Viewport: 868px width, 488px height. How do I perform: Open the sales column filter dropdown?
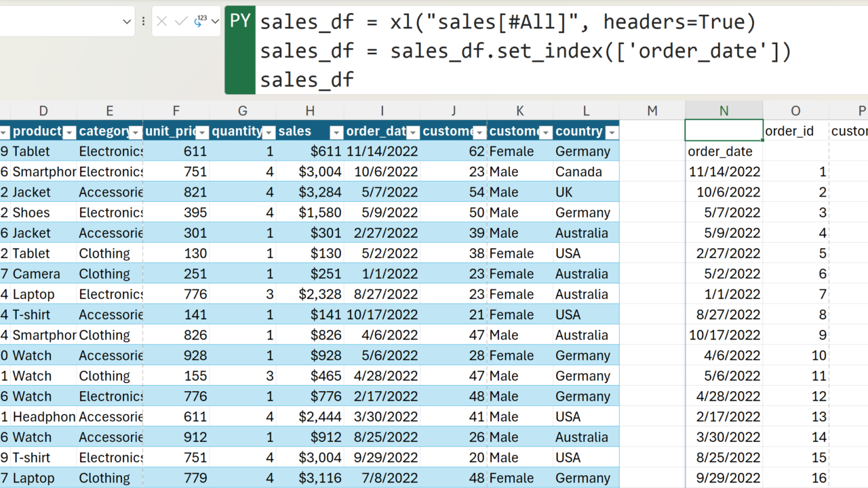click(336, 132)
